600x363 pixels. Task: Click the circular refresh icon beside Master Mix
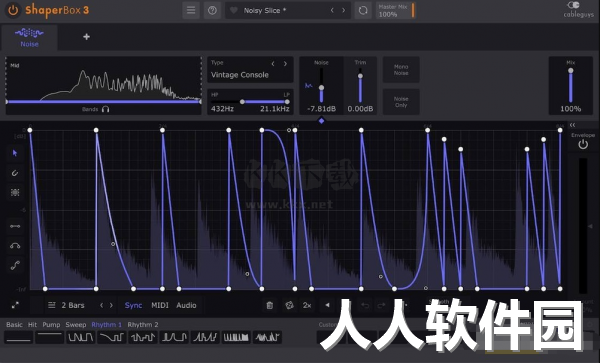click(363, 10)
